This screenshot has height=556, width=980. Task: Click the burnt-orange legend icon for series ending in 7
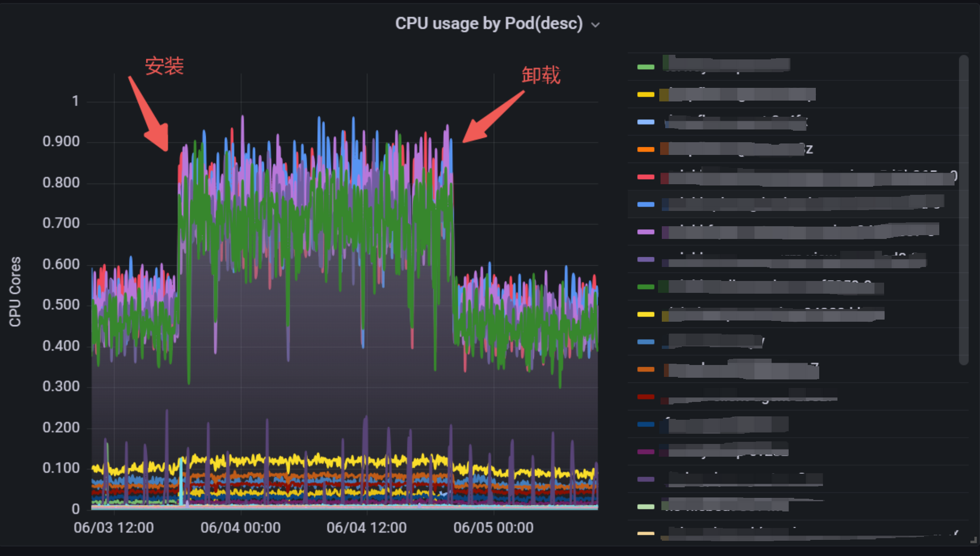[x=646, y=369]
